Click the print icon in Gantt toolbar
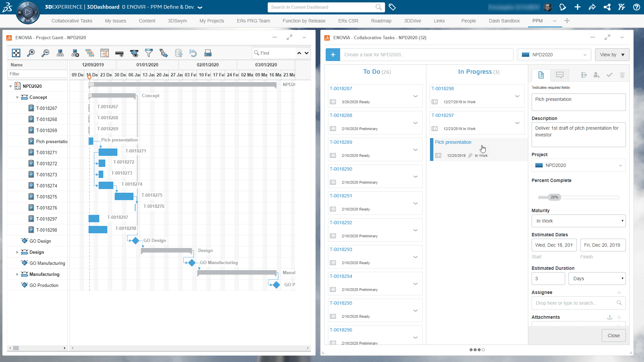Viewport: 644px width, 362px height. (x=207, y=53)
